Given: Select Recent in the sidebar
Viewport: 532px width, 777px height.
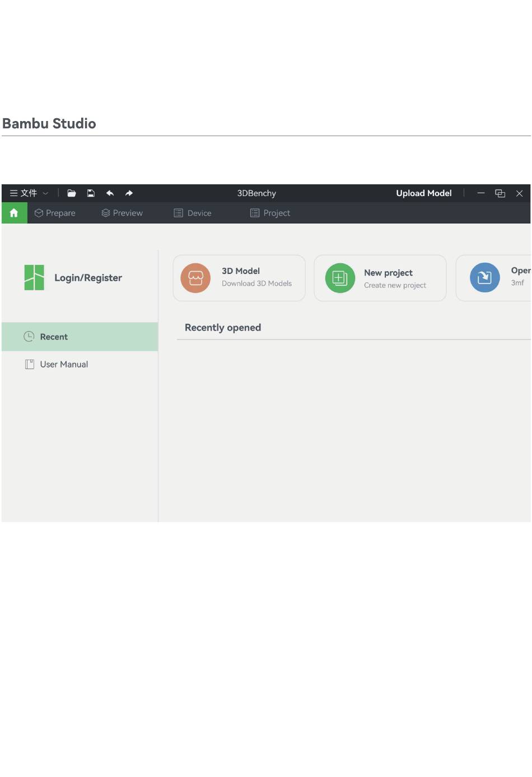Looking at the screenshot, I should [x=80, y=337].
